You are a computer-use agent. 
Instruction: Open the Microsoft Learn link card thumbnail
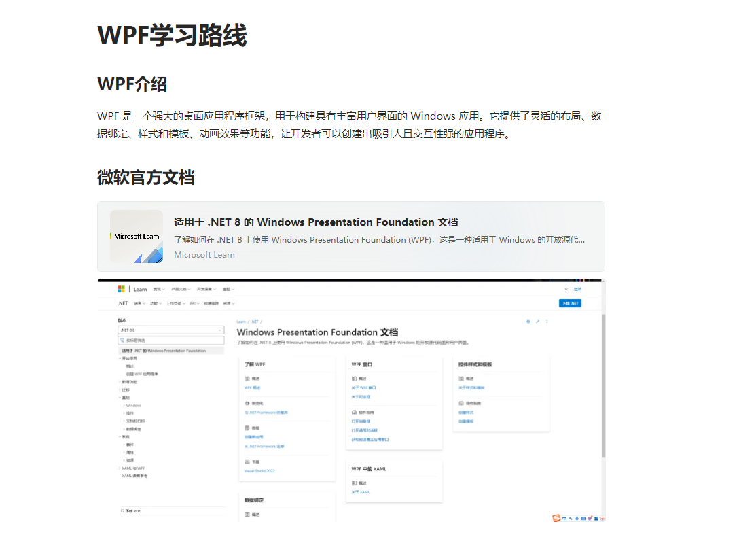tap(137, 237)
